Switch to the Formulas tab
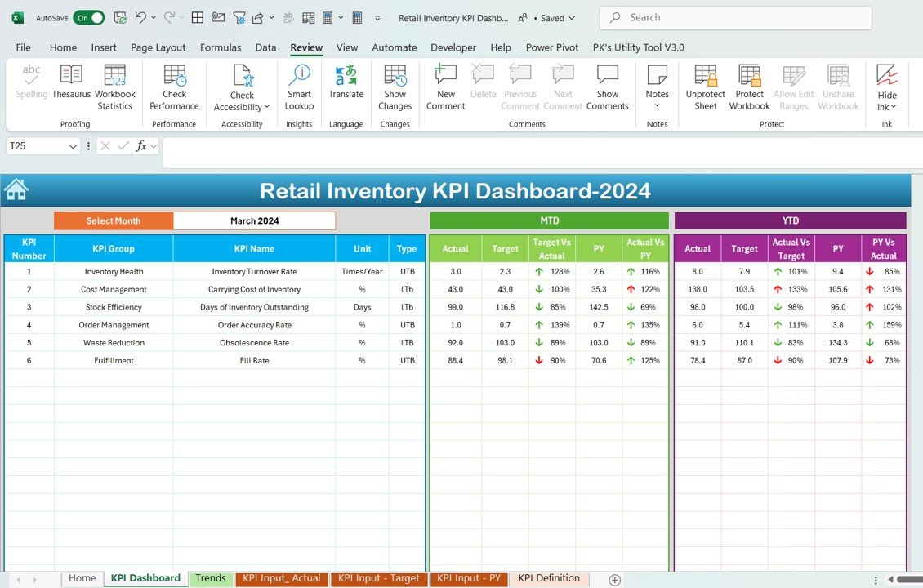923x588 pixels. click(x=221, y=47)
